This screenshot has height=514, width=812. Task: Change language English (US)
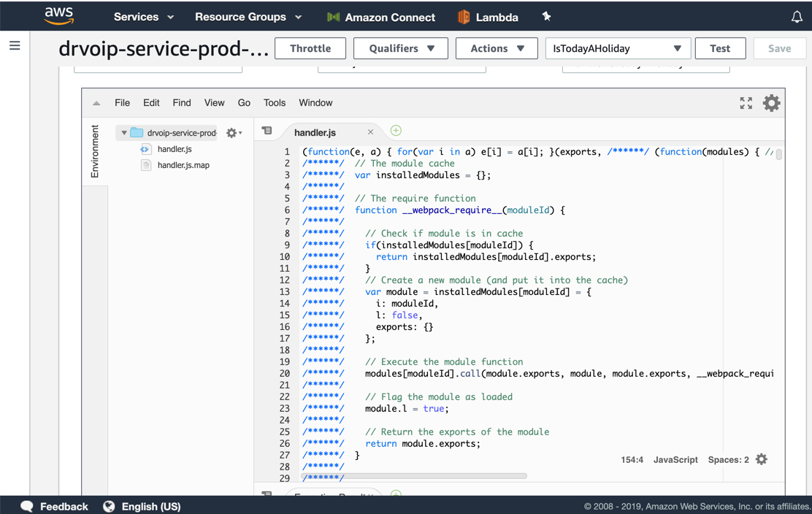(150, 506)
